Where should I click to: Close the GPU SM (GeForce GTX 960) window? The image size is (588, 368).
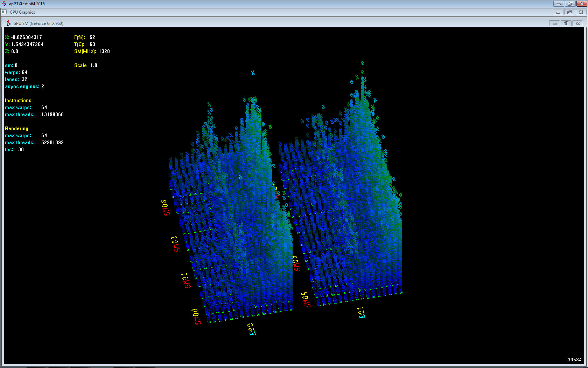click(577, 23)
